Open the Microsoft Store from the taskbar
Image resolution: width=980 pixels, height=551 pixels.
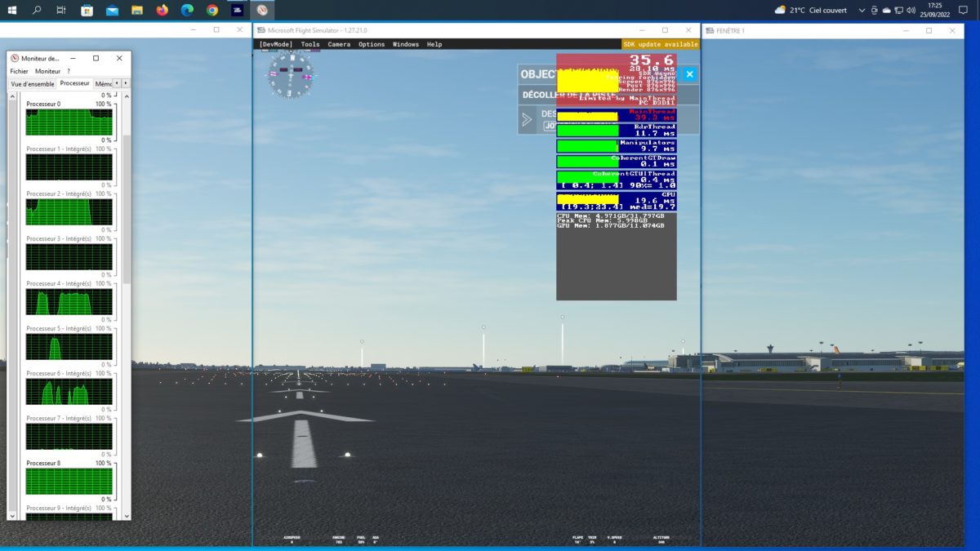87,10
